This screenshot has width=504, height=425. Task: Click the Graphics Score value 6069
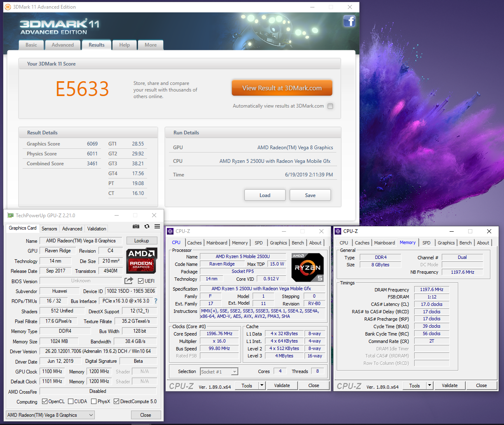tap(92, 144)
